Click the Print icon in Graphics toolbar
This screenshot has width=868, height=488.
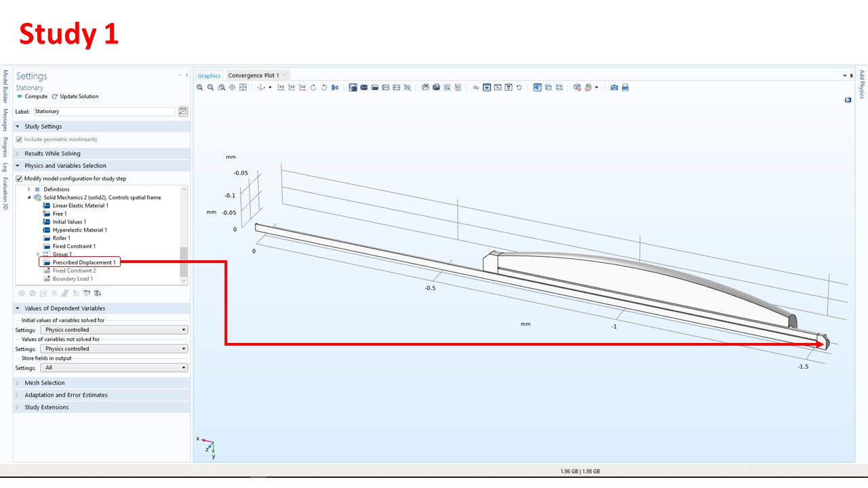[x=625, y=87]
